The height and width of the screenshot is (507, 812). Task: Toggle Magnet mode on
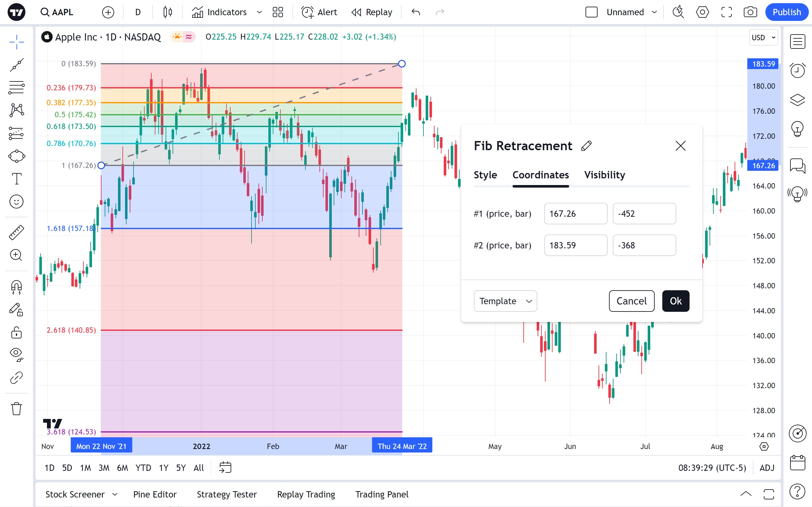(16, 287)
